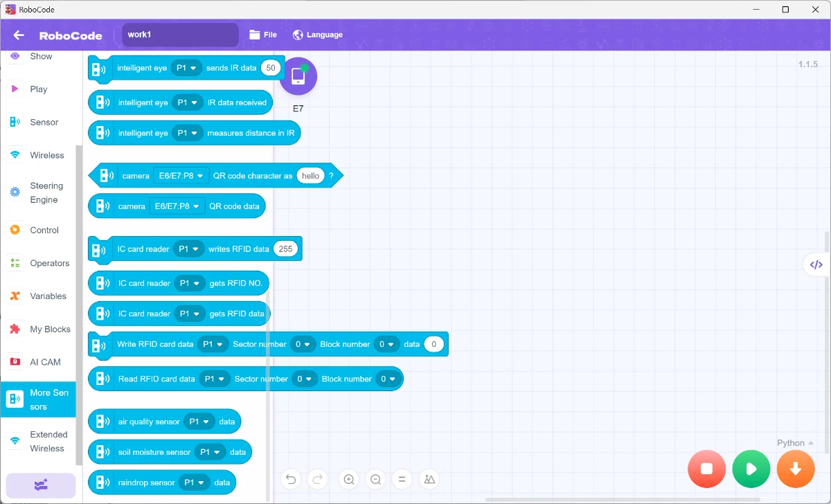Open E6/E7:P8 dropdown in QR code data block
Image resolution: width=831 pixels, height=504 pixels.
pyautogui.click(x=177, y=206)
